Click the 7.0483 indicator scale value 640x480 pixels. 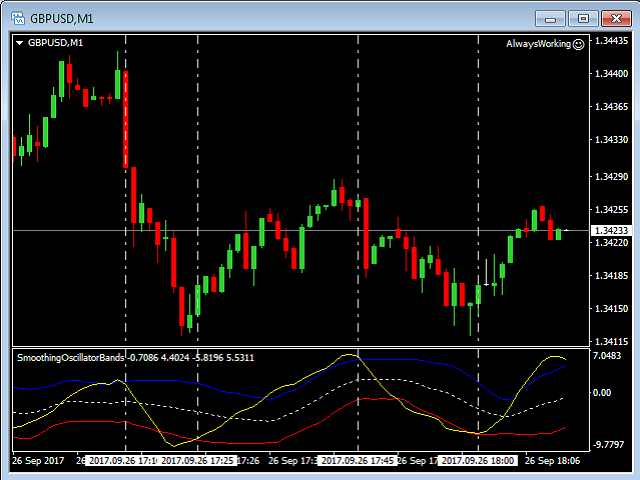pos(608,356)
